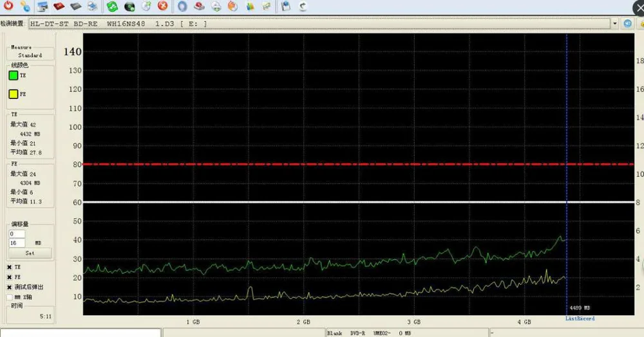The width and height of the screenshot is (644, 337).
Task: Click the dark green disc toolbar icon
Action: click(x=129, y=6)
